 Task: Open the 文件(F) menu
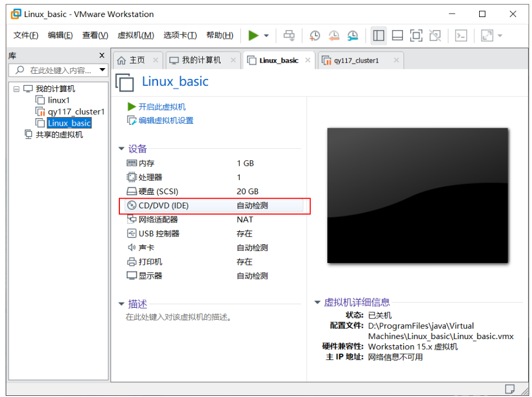pos(26,35)
